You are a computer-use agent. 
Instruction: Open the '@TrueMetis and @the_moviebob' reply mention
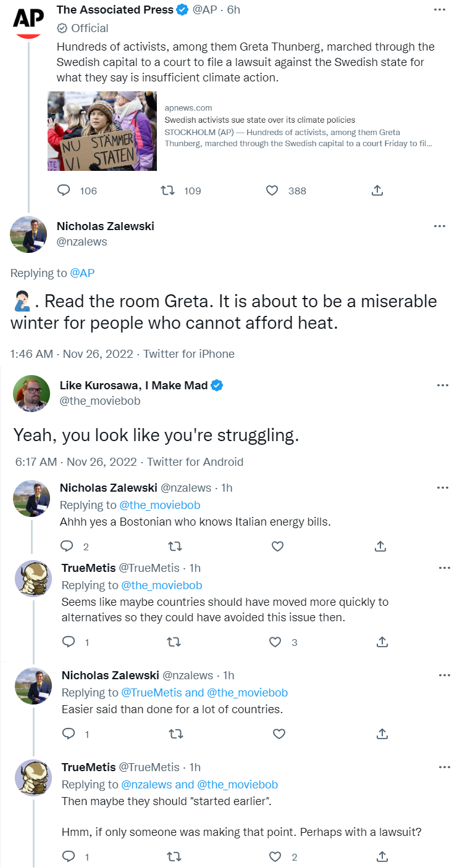pyautogui.click(x=204, y=692)
